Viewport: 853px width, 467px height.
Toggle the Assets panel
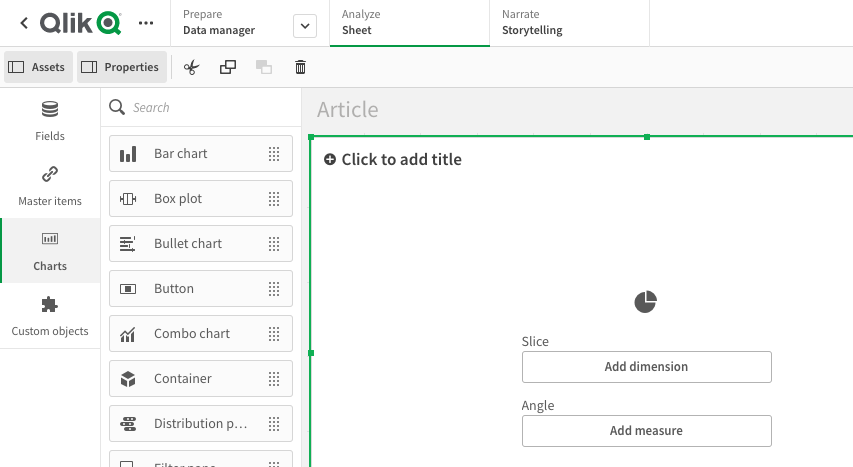(x=37, y=67)
